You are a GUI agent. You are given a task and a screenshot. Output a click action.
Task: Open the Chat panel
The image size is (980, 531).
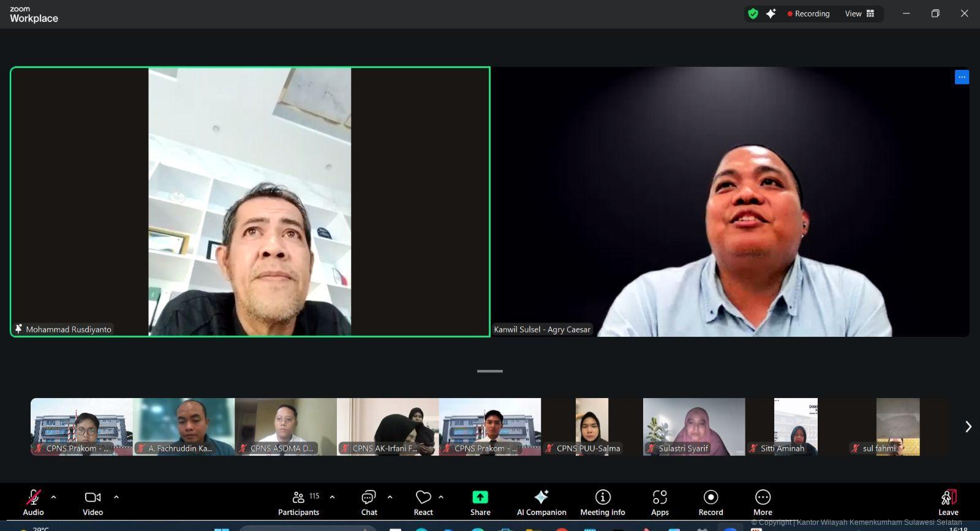[369, 502]
